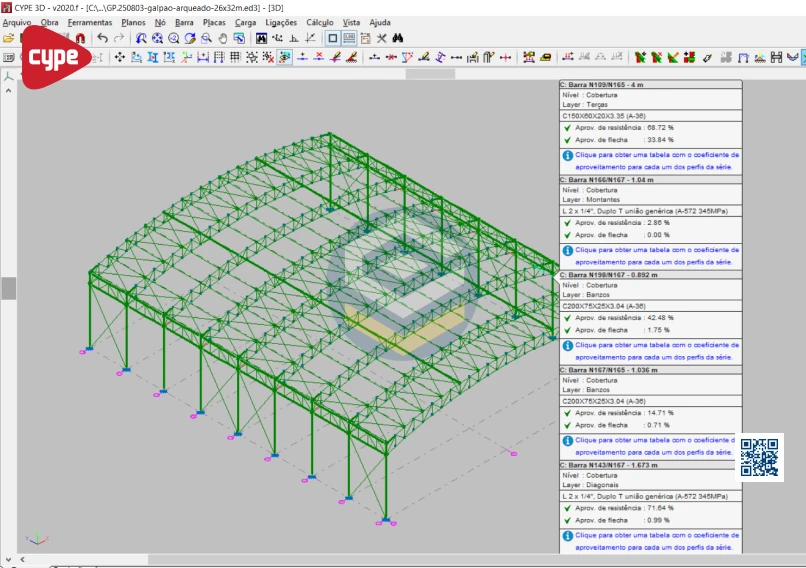Click the open folder icon
Viewport: 806px width, 568px height.
[x=8, y=38]
